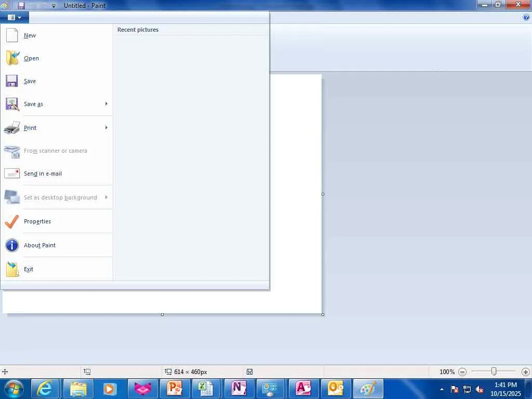Expand the Print submenu arrow

click(x=106, y=128)
